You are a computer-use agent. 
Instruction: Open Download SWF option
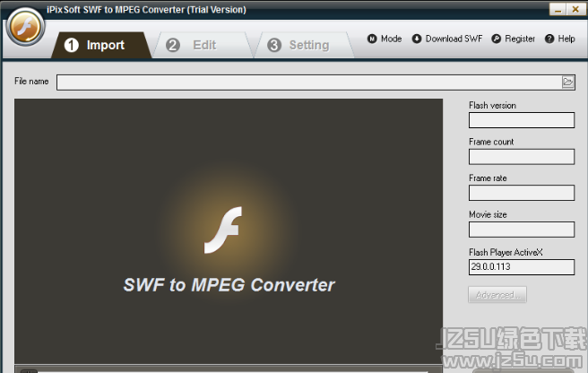454,39
